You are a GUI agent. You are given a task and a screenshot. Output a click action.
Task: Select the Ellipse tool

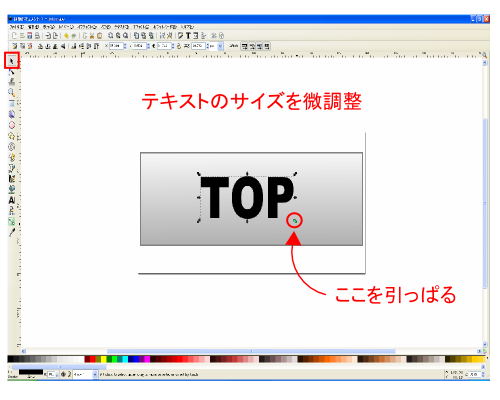tap(12, 125)
